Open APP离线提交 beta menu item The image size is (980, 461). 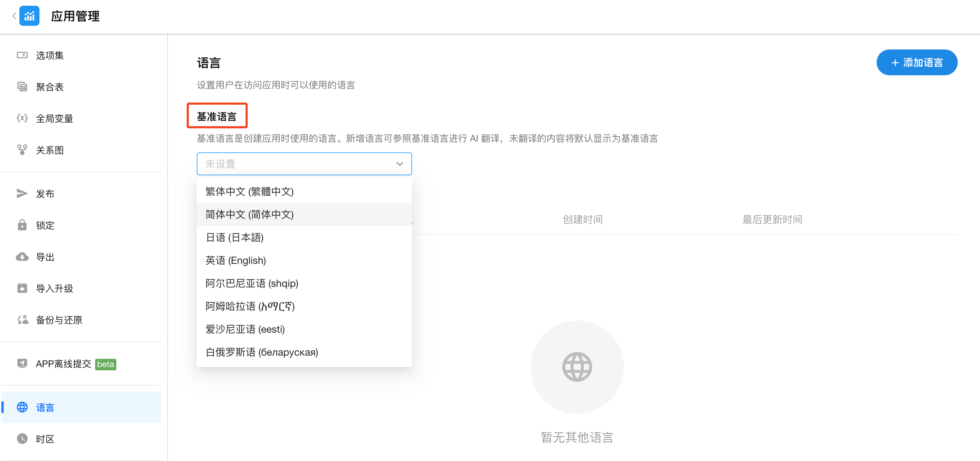coord(64,364)
